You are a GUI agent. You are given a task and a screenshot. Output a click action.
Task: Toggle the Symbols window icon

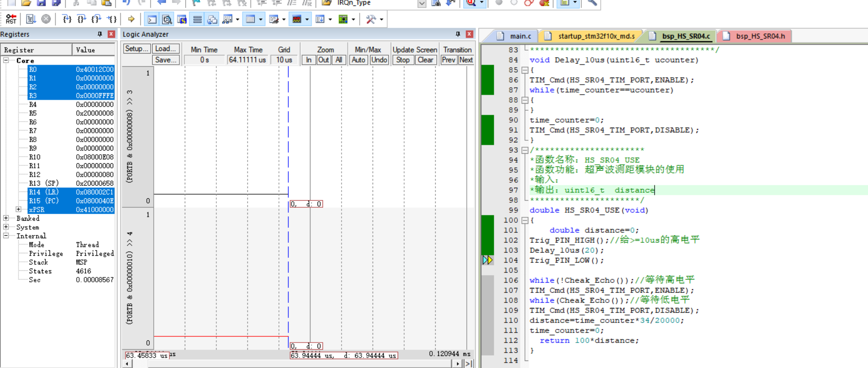(x=182, y=19)
